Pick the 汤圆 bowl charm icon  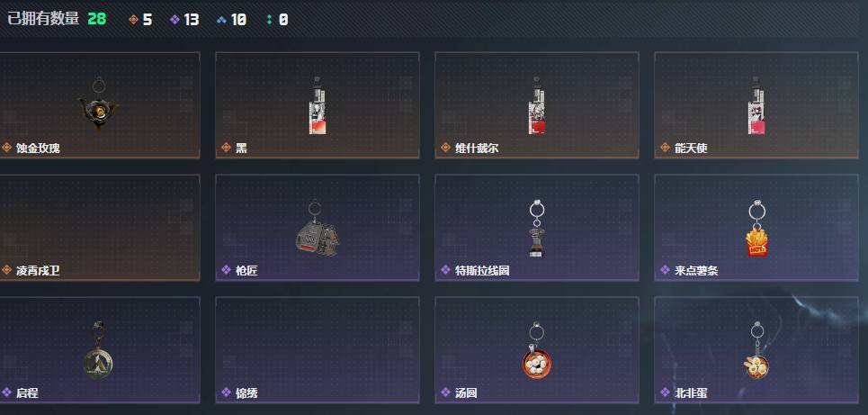536,351
